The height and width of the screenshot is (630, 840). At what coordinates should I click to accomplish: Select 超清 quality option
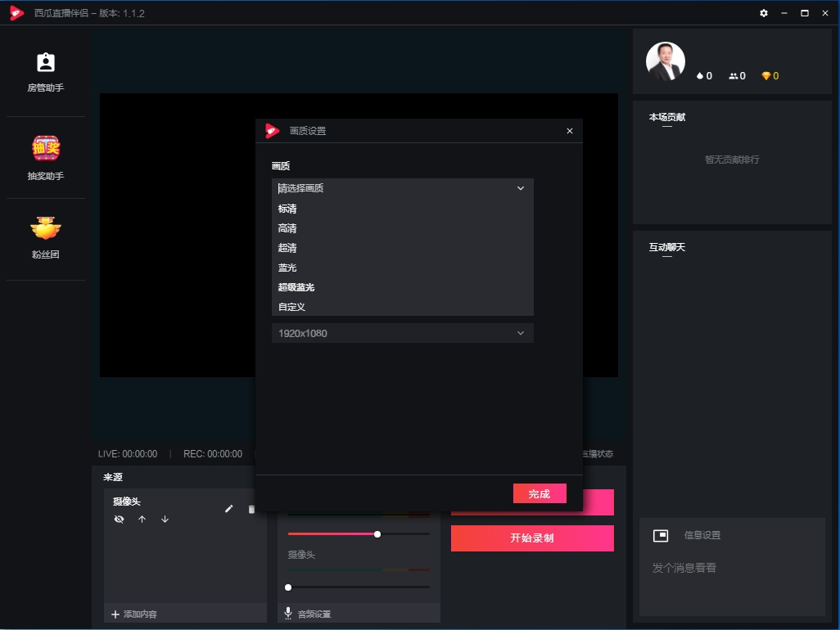[x=287, y=248]
